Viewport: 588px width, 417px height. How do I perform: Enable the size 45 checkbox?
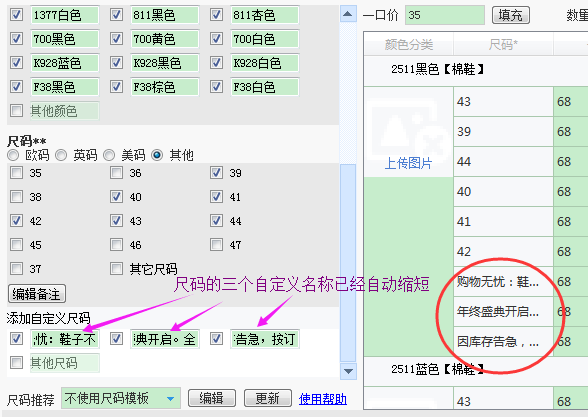16,245
